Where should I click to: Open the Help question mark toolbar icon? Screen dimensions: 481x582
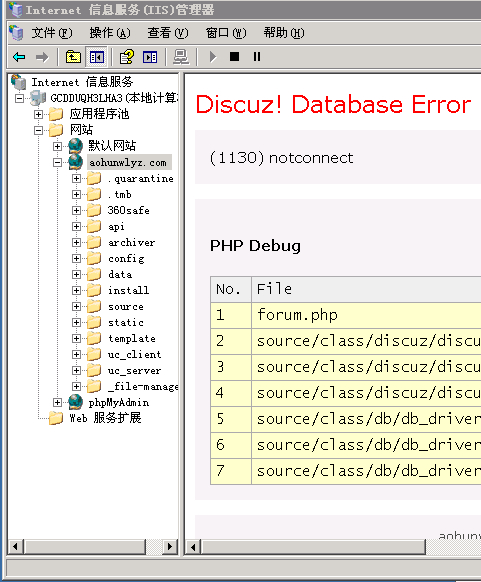tap(126, 57)
